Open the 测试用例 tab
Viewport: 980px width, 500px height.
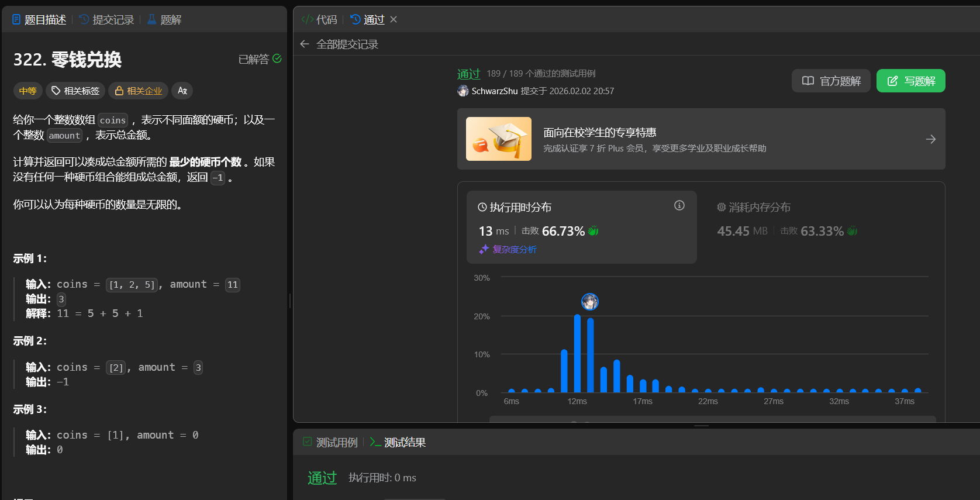330,443
